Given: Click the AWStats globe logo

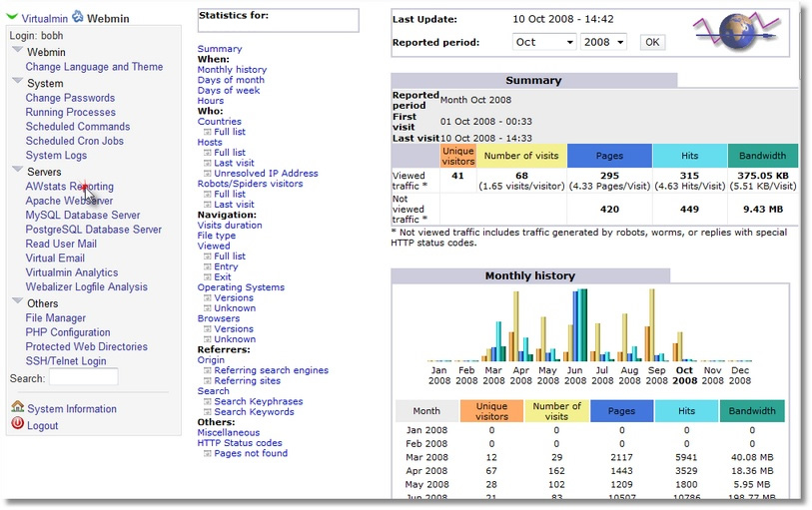Looking at the screenshot, I should tap(738, 32).
